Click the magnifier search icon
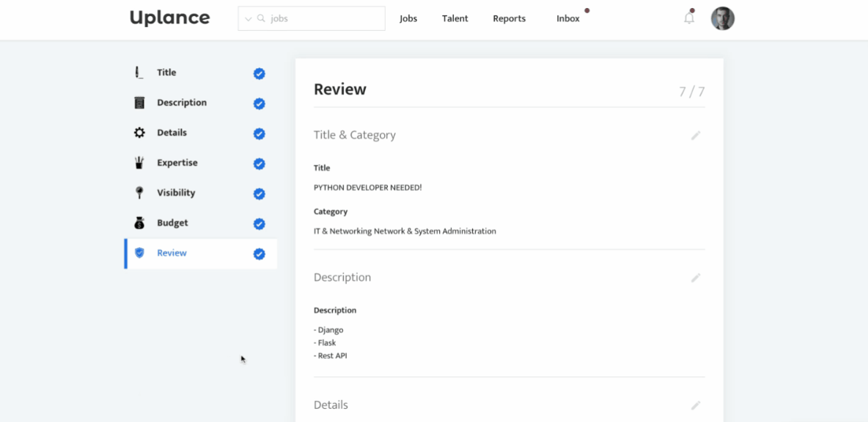Viewport: 868px width, 422px height. (261, 18)
